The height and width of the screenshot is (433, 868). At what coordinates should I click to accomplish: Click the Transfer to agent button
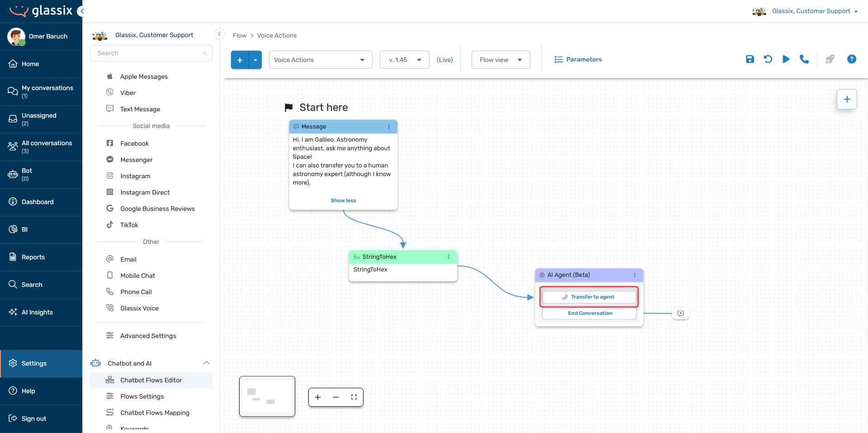coord(589,297)
